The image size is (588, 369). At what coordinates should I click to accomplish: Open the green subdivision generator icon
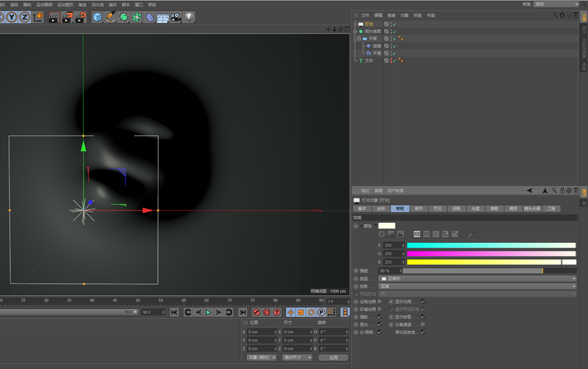point(124,17)
